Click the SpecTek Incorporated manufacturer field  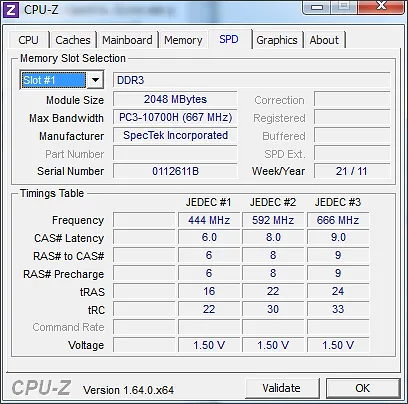point(175,135)
